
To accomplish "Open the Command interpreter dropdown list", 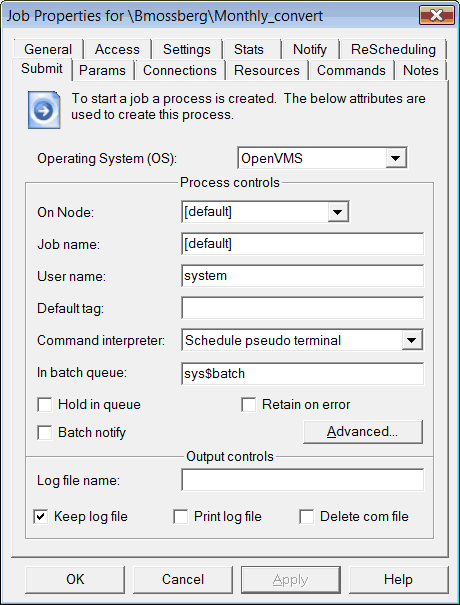I will tap(412, 340).
